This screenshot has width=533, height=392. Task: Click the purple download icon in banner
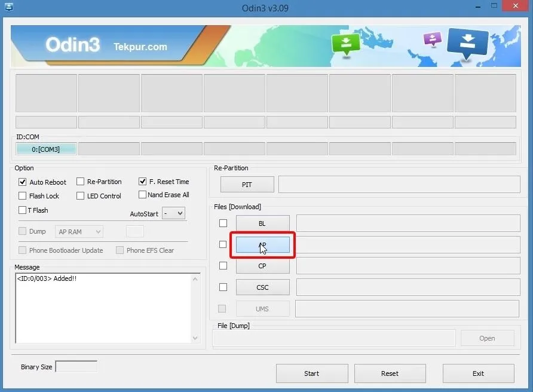pos(433,39)
